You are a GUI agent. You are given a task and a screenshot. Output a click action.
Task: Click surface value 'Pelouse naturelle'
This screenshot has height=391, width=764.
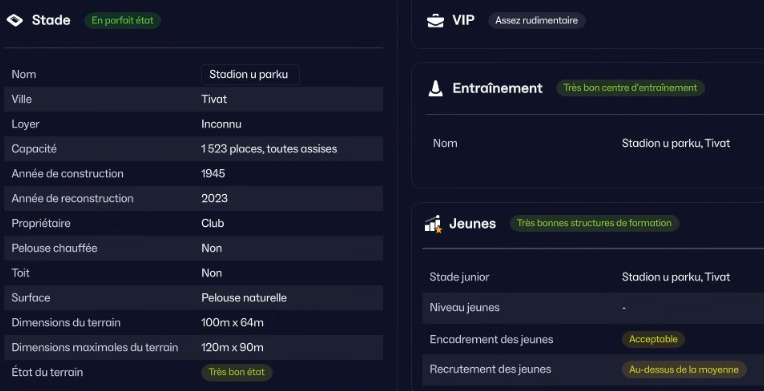pyautogui.click(x=244, y=298)
